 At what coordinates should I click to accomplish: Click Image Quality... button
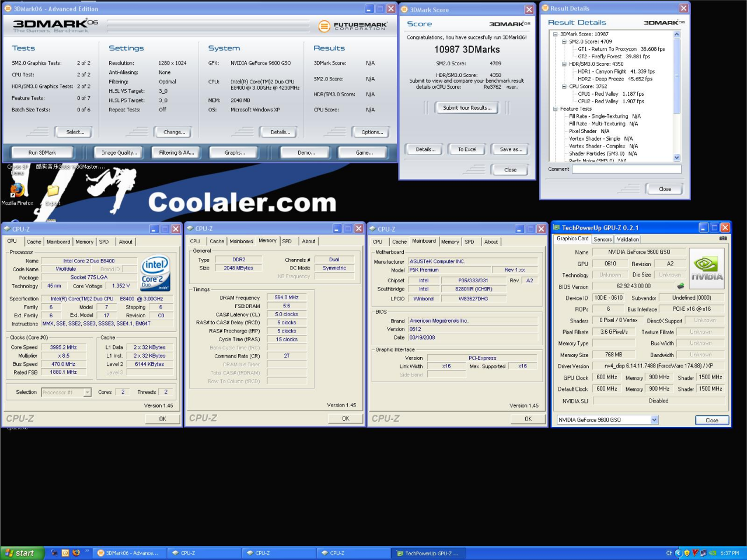click(x=119, y=153)
